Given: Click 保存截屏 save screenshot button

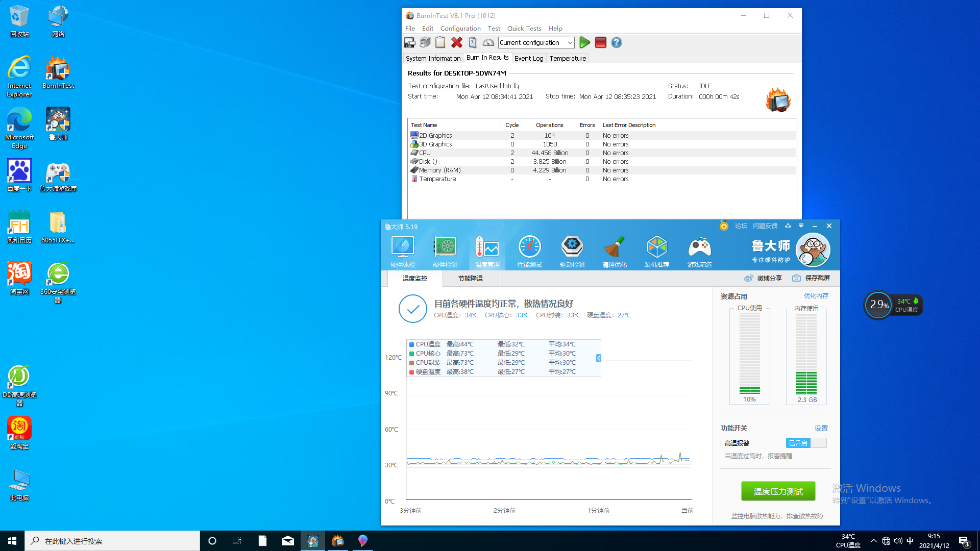Looking at the screenshot, I should [811, 278].
